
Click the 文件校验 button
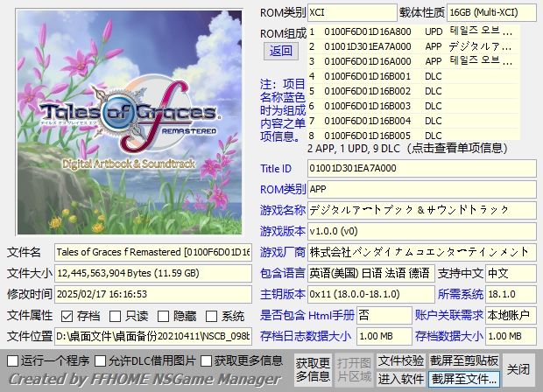click(401, 360)
